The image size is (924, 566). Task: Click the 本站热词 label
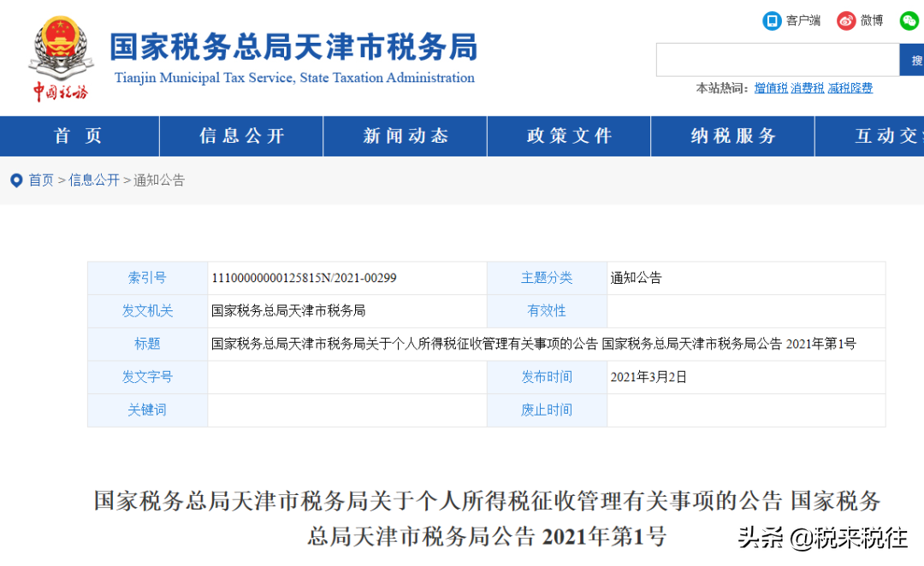[x=722, y=88]
